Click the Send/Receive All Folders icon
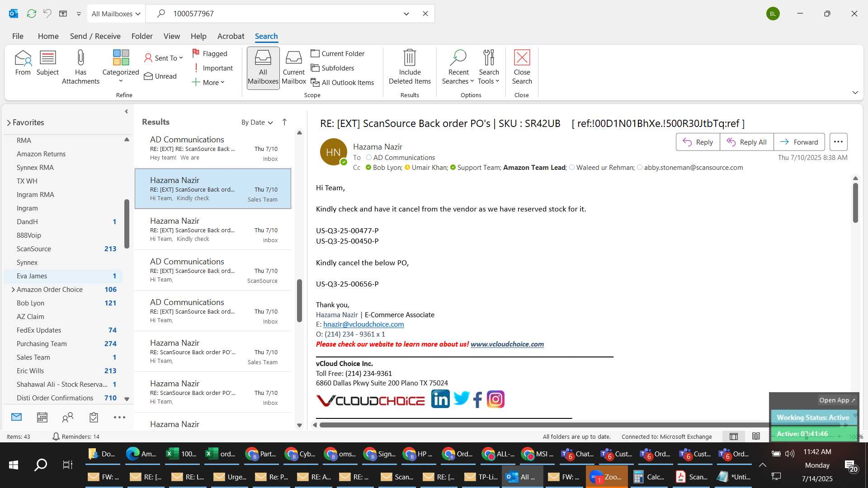Viewport: 868px width, 488px height. tap(31, 14)
